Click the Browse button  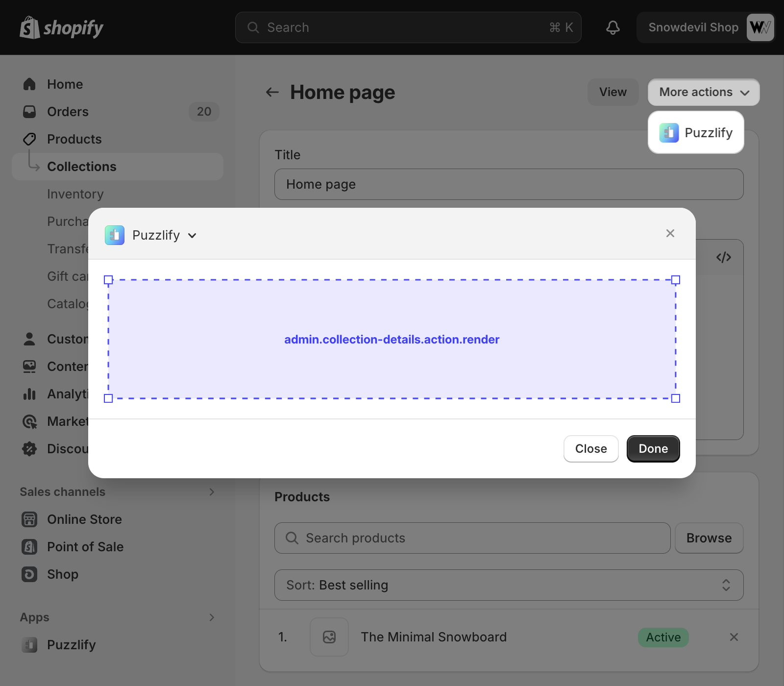pos(709,538)
